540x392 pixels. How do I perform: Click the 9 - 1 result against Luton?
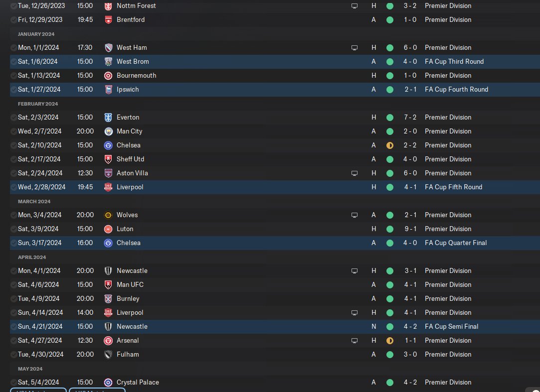(x=410, y=229)
